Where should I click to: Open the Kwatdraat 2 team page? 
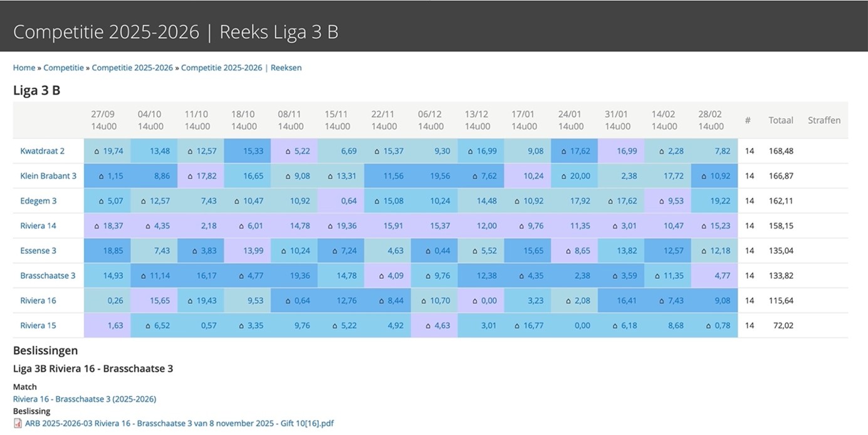click(x=42, y=151)
